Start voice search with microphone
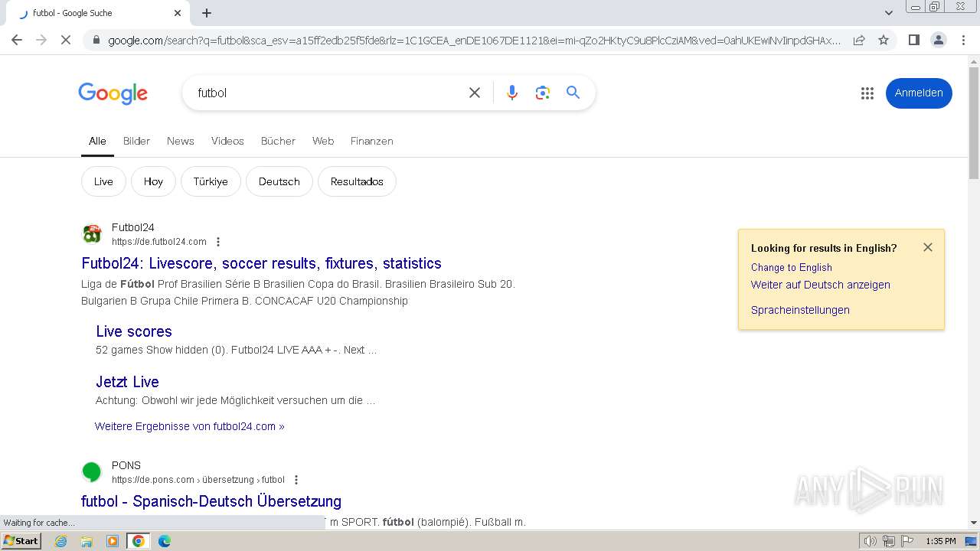The width and height of the screenshot is (980, 551). pyautogui.click(x=512, y=93)
